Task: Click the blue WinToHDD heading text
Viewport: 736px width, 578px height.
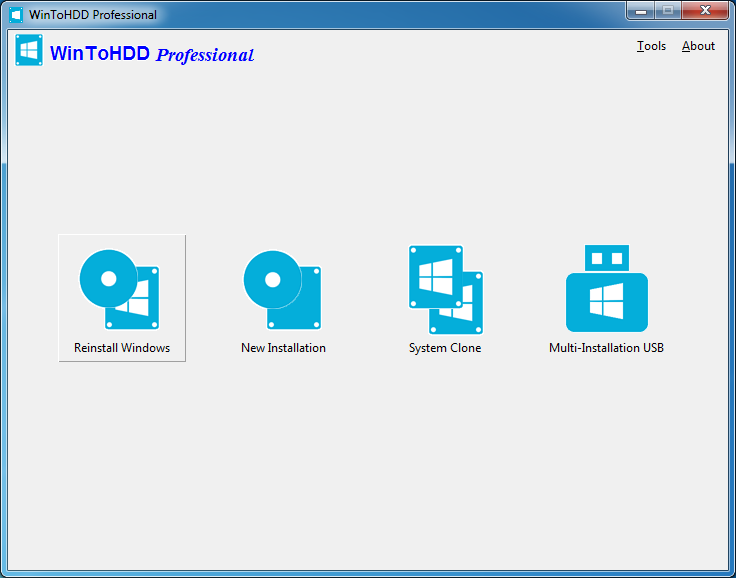Action: 100,53
